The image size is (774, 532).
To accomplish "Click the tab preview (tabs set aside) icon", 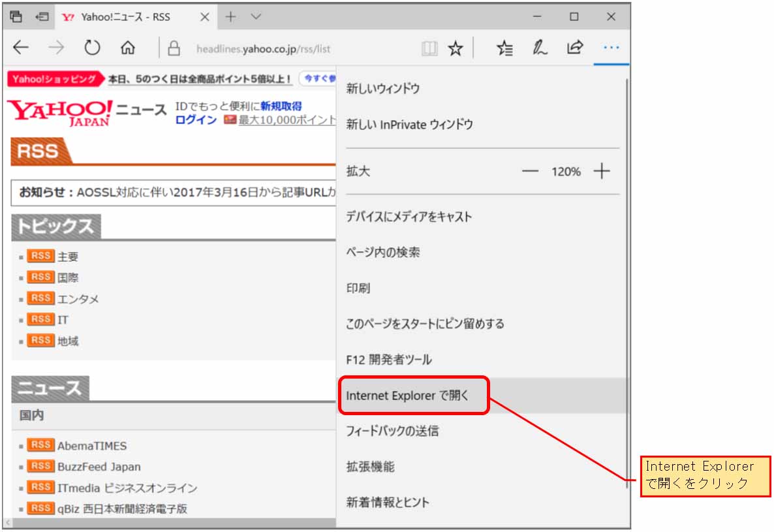I will (x=16, y=17).
